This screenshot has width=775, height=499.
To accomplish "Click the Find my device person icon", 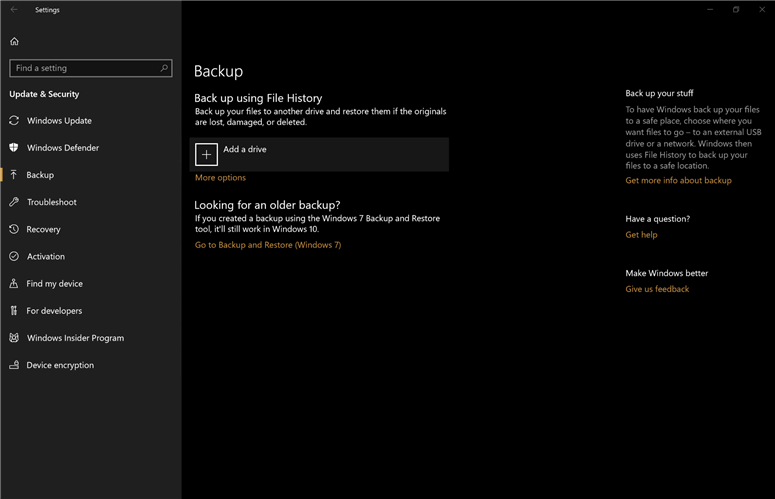I will pyautogui.click(x=14, y=284).
